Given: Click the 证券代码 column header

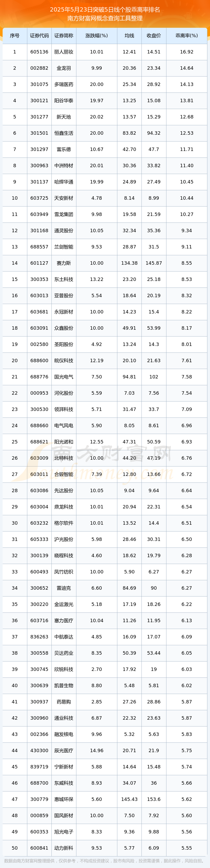Looking at the screenshot, I should pos(39,36).
